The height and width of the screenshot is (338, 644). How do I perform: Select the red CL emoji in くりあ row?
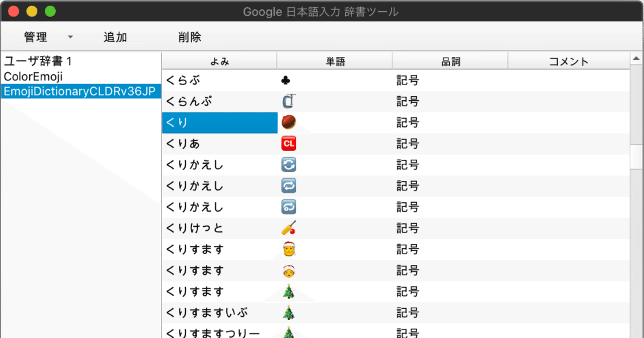(288, 144)
